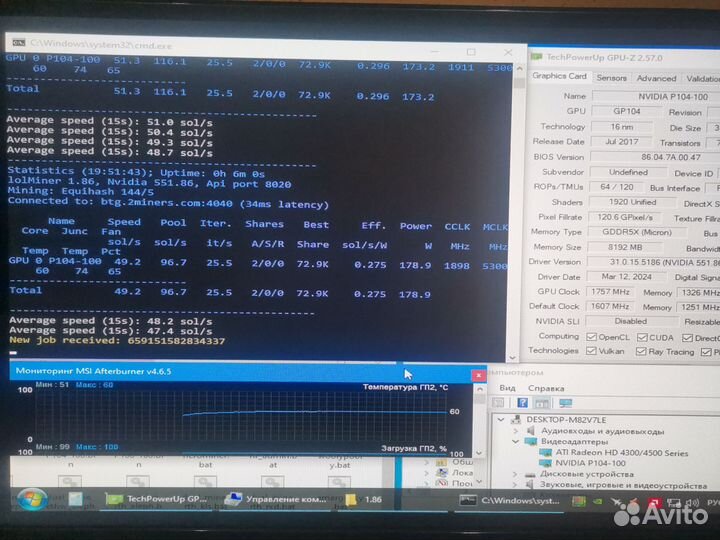Click the NVIDIA icon in the system tray
The image size is (720, 540).
(597, 501)
